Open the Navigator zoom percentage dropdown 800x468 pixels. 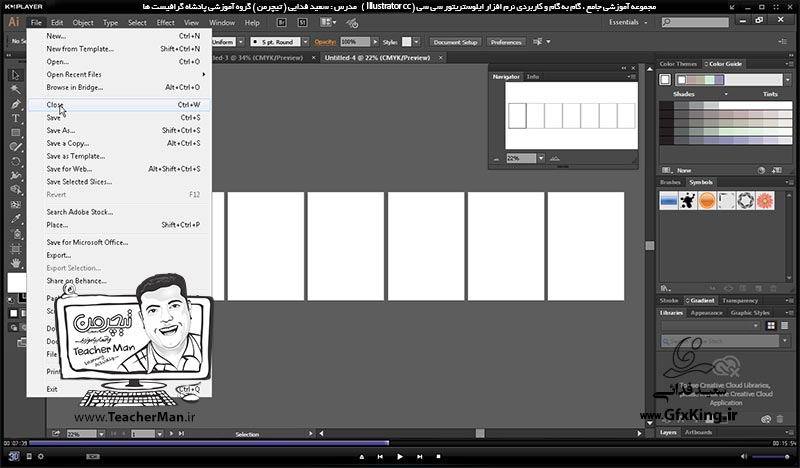541,158
